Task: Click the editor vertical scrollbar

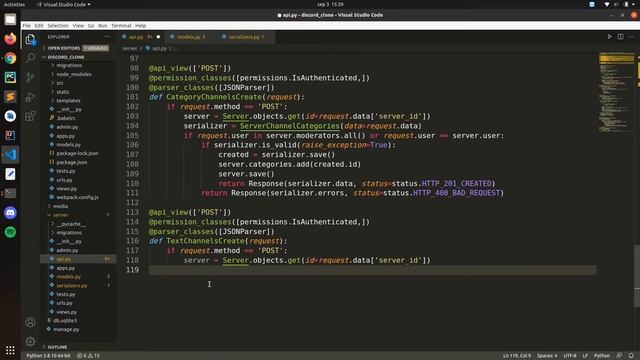Action: 637,276
